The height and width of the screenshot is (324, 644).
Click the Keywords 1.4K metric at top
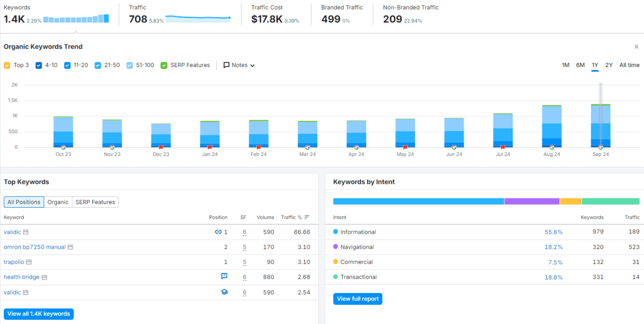(x=14, y=19)
